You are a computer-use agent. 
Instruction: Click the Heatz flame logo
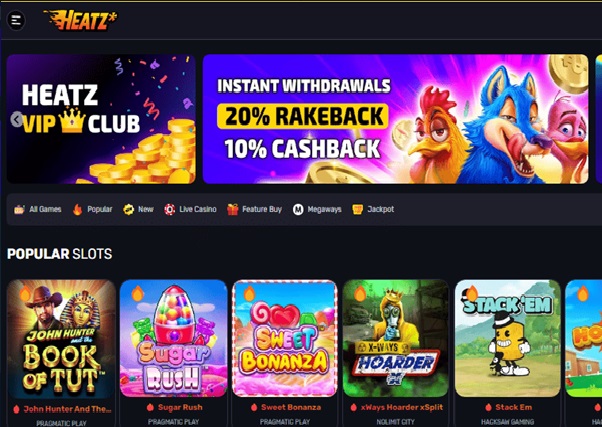click(x=81, y=20)
